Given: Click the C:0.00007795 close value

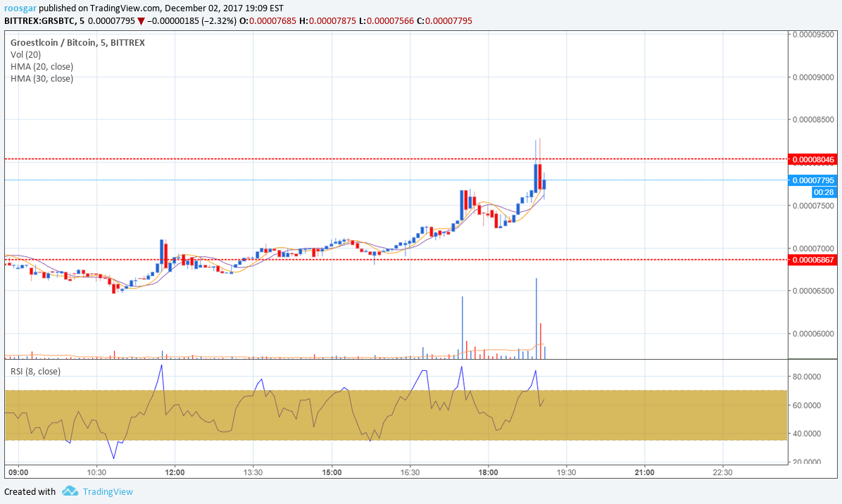Looking at the screenshot, I should tap(445, 21).
